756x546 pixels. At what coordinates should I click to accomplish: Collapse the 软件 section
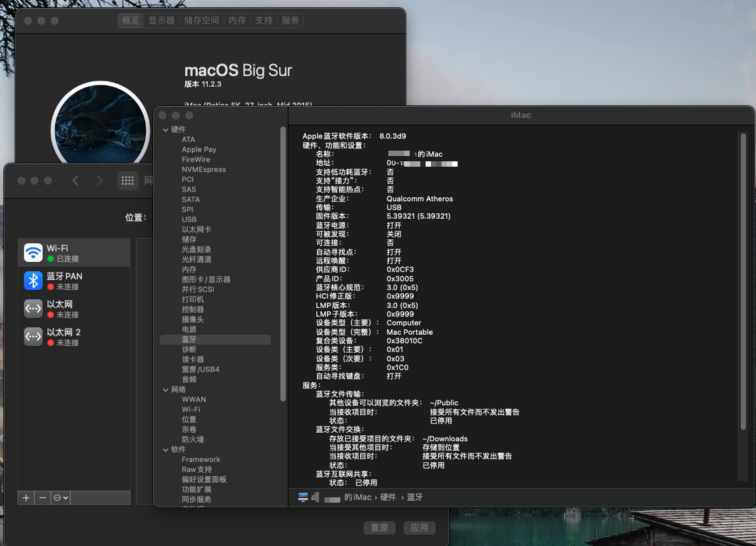pos(166,449)
